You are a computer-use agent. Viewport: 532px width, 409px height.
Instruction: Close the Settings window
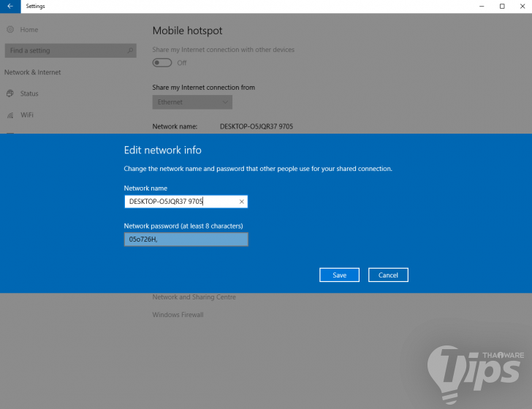522,7
